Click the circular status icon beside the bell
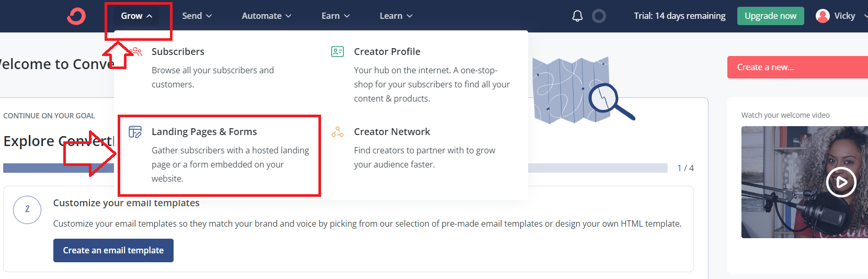868x279 pixels. click(x=599, y=16)
